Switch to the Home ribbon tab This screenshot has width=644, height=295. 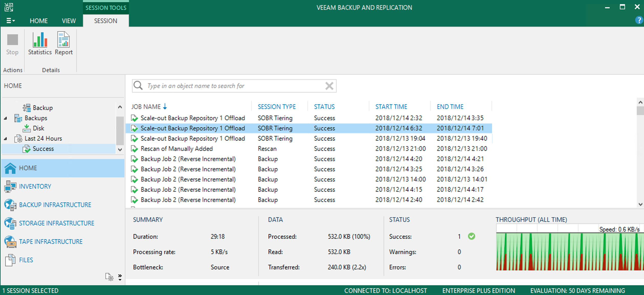pos(39,21)
